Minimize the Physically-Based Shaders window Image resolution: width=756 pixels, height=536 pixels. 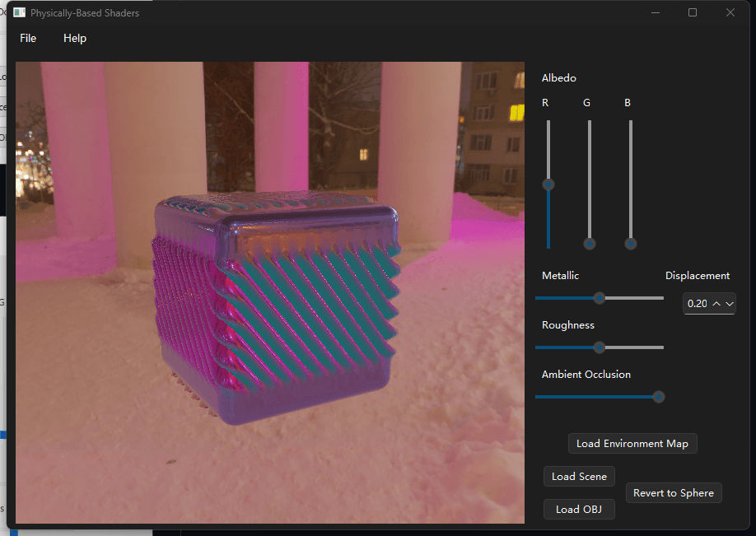(x=656, y=12)
